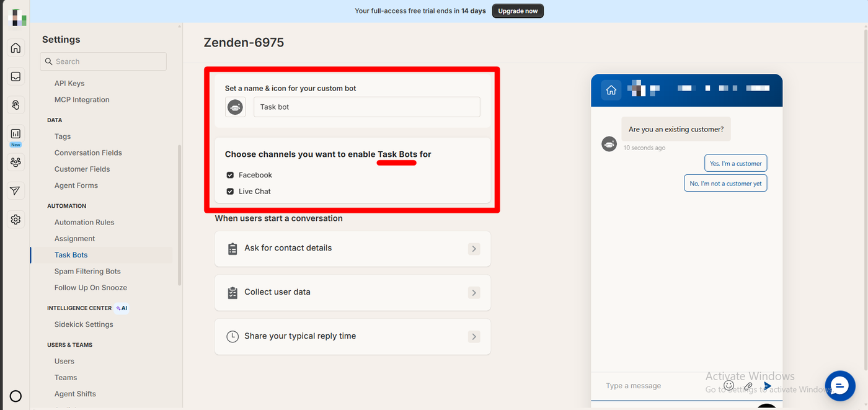Open Agent Shifts settings page
The height and width of the screenshot is (410, 868).
click(x=75, y=394)
